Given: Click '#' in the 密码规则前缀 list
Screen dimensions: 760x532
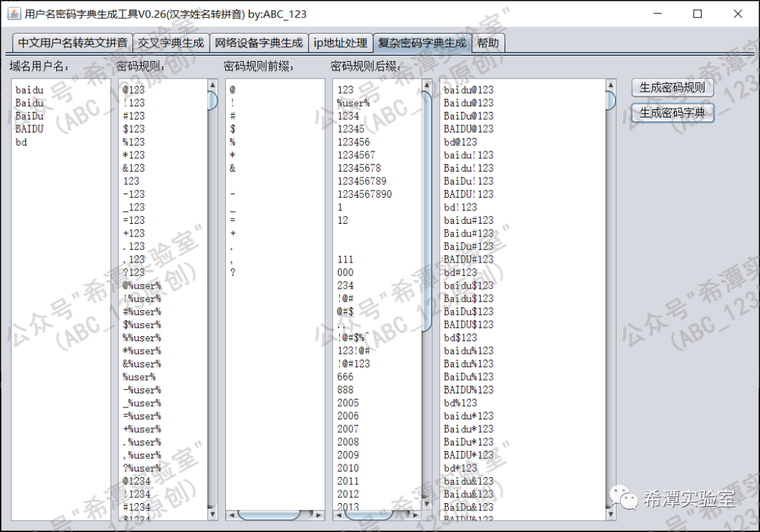Looking at the screenshot, I should click(233, 116).
